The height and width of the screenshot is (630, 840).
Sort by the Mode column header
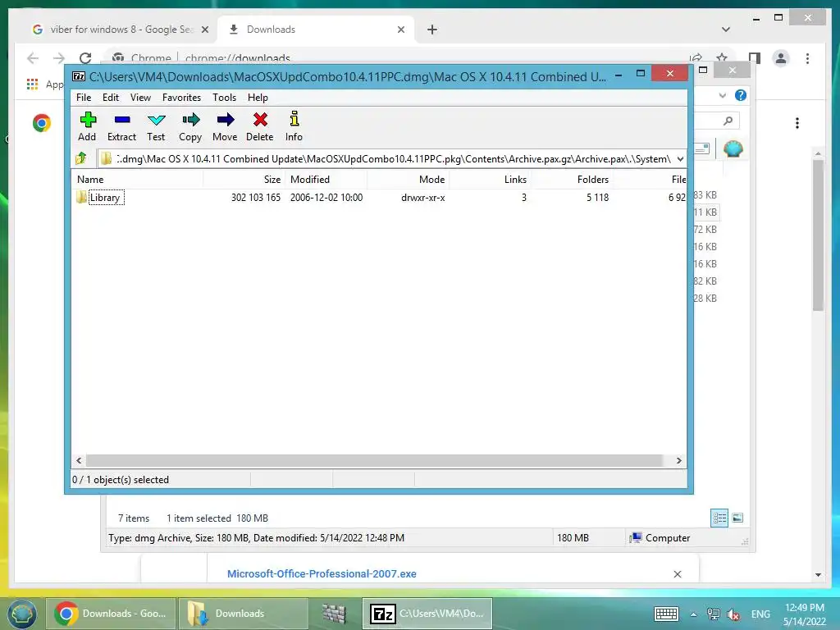tap(409, 180)
